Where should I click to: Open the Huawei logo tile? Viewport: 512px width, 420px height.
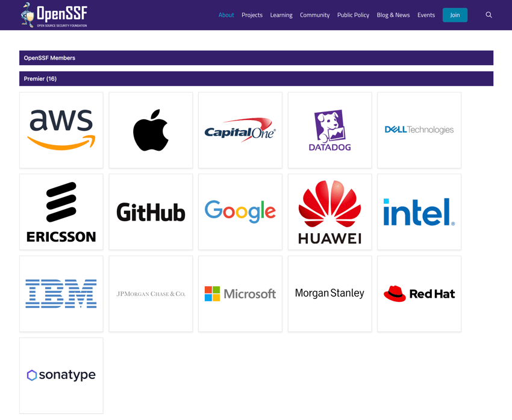(329, 212)
